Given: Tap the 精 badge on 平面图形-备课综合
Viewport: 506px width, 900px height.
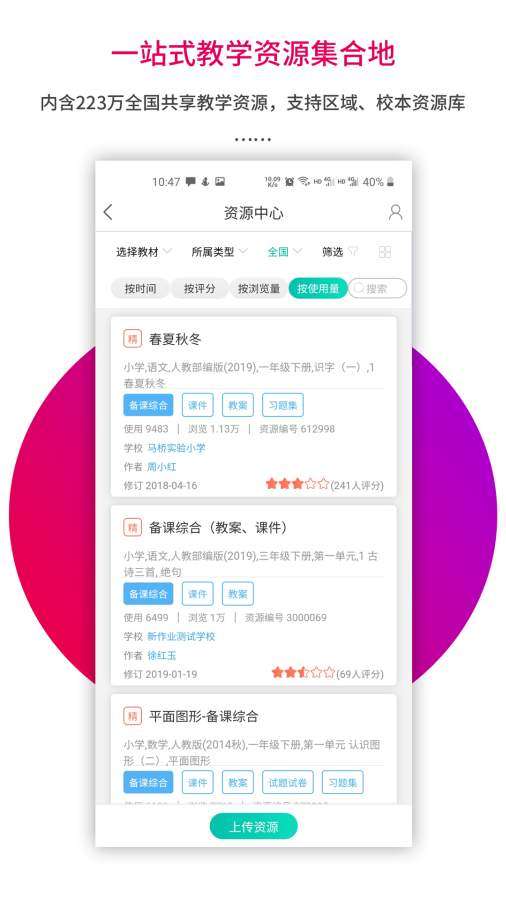Looking at the screenshot, I should [x=133, y=716].
